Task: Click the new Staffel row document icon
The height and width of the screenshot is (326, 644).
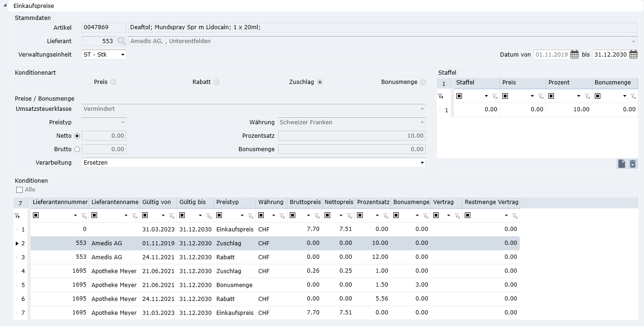Action: [x=621, y=164]
